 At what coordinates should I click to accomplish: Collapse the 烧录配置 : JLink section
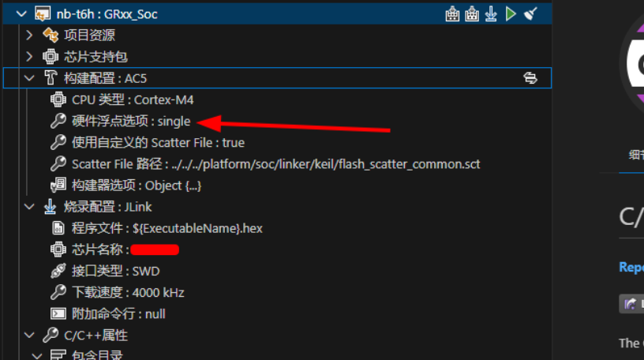(29, 207)
